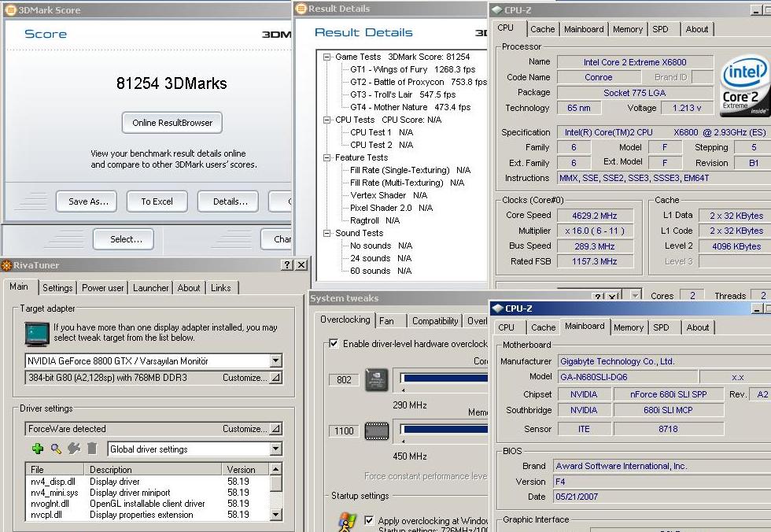
Task: Click the upper CPU-Z window title icon
Action: (497, 9)
